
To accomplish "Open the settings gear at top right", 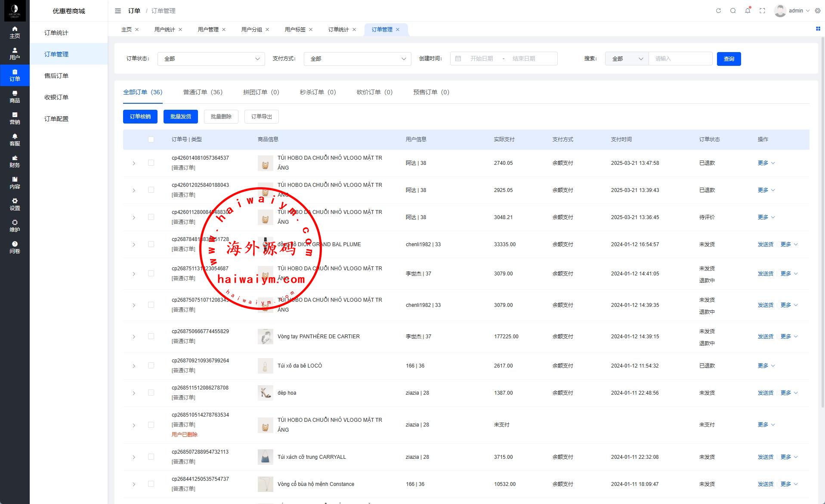I will coord(818,11).
